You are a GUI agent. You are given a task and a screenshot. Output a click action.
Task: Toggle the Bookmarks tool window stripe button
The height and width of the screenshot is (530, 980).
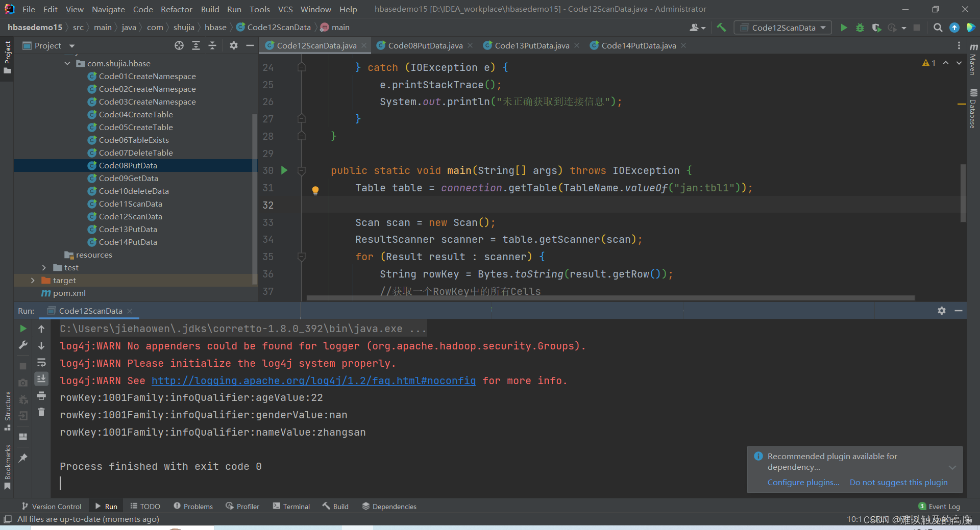[x=7, y=467]
